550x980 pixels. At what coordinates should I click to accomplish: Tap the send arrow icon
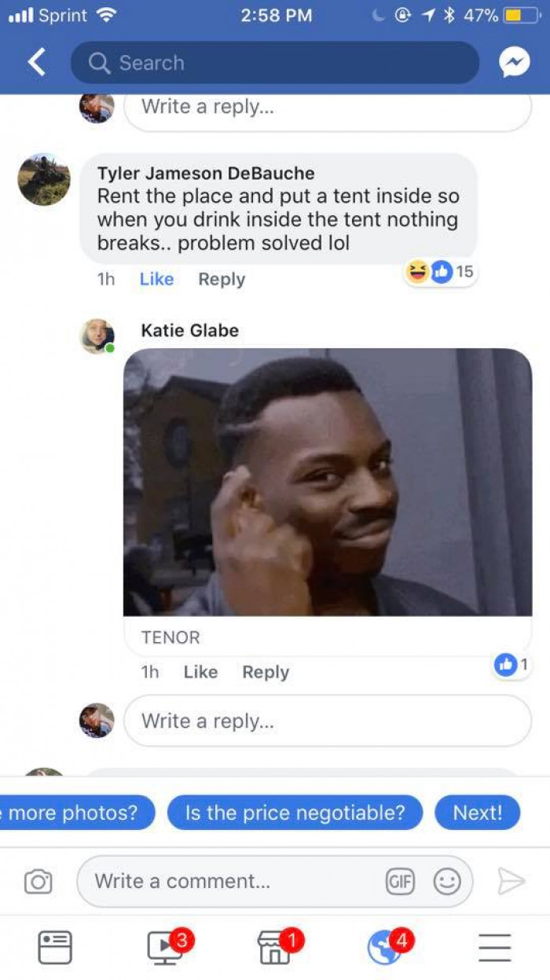tap(511, 882)
